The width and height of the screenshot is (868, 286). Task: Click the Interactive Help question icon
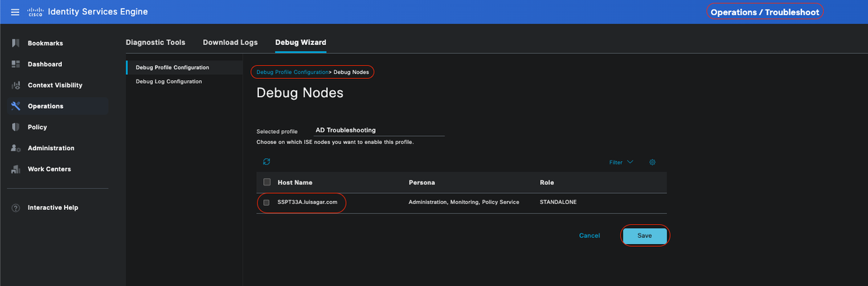pyautogui.click(x=16, y=208)
